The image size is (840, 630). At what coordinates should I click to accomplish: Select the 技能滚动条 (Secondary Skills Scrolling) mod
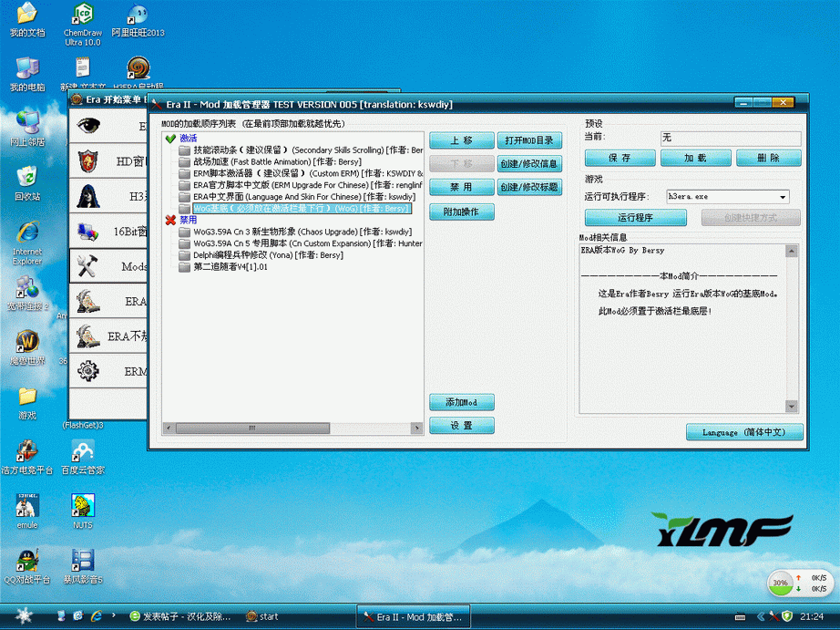[308, 150]
